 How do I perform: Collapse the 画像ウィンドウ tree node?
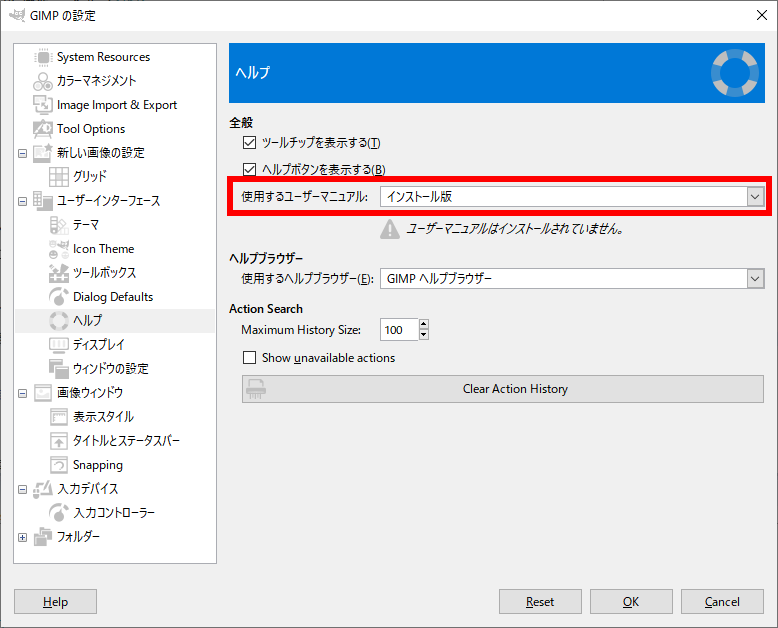(22, 393)
